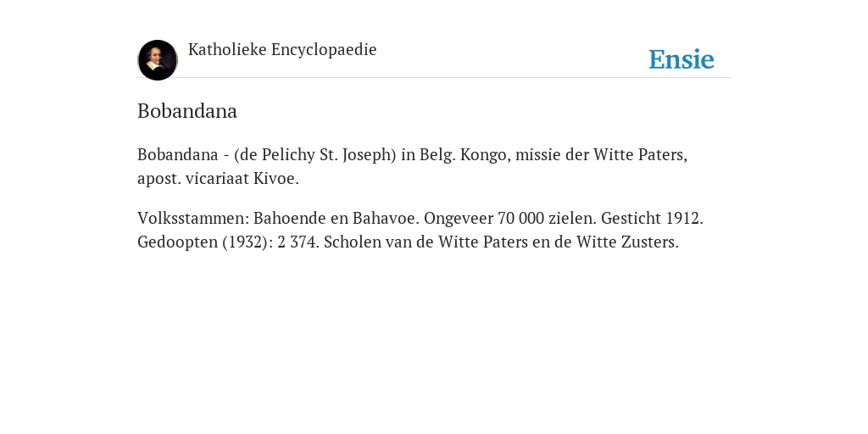Click the word 'Bahavoe.' in the text
The width and height of the screenshot is (868, 434).
pyautogui.click(x=386, y=218)
